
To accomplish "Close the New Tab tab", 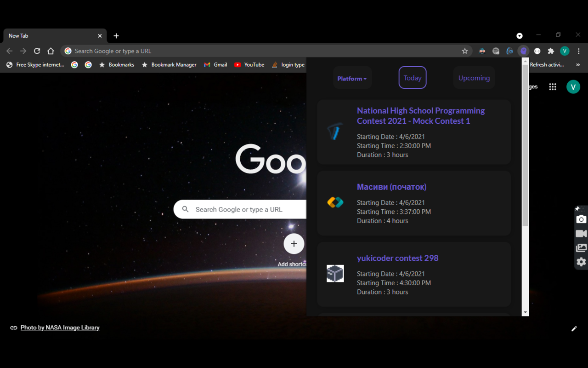I will coord(100,36).
